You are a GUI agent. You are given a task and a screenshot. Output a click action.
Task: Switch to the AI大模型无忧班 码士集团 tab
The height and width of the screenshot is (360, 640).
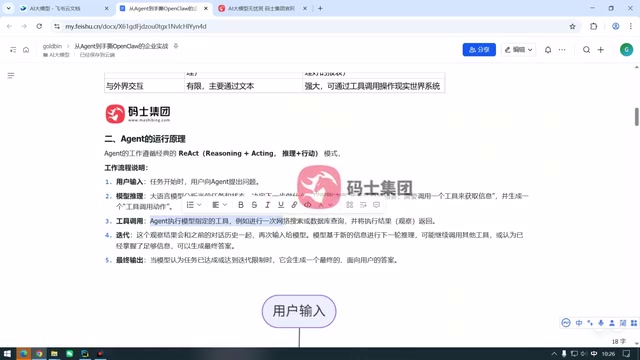click(x=262, y=9)
